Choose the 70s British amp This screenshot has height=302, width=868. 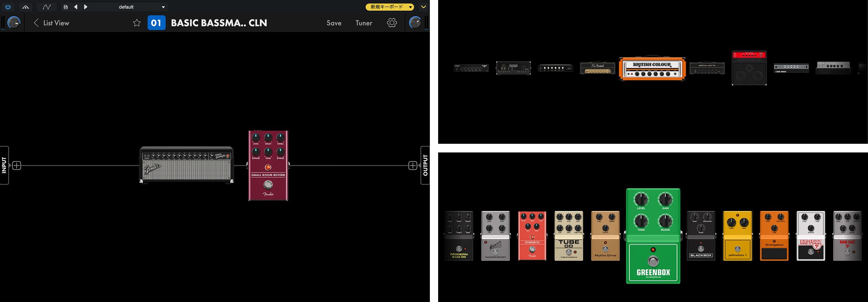598,69
